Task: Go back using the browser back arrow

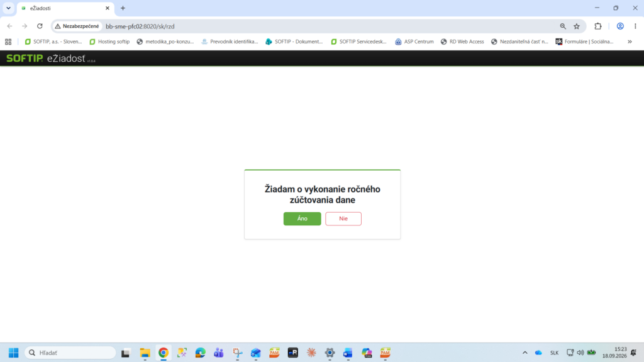Action: point(10,26)
